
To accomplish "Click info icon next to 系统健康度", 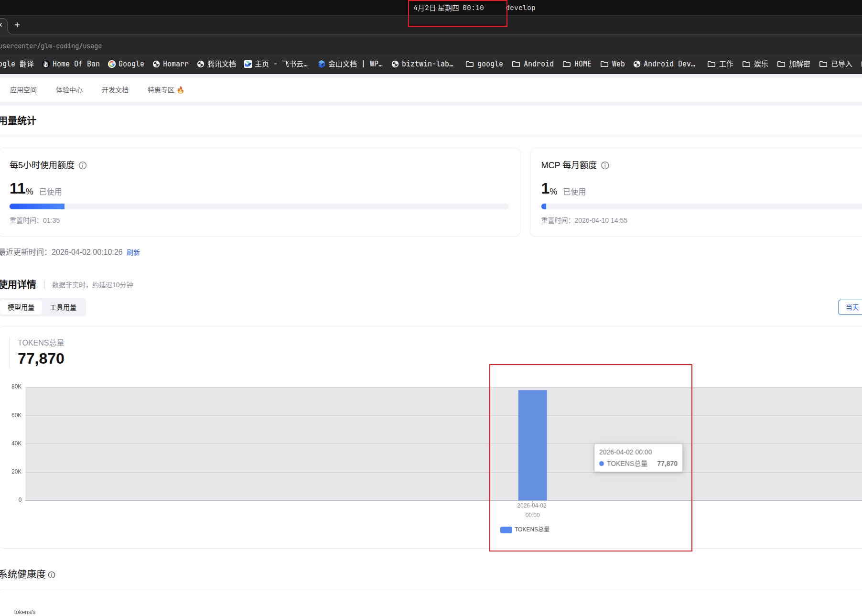I will pos(52,575).
